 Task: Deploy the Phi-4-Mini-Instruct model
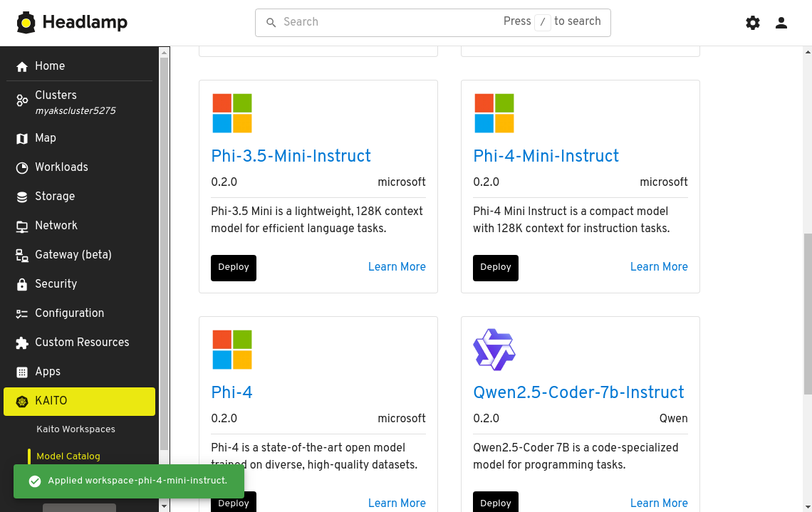click(x=495, y=268)
